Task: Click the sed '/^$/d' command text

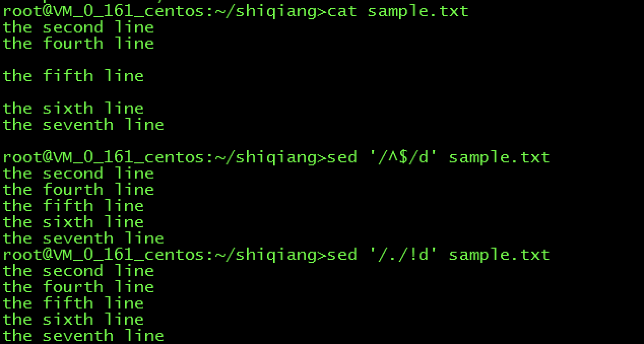Action: click(x=439, y=157)
